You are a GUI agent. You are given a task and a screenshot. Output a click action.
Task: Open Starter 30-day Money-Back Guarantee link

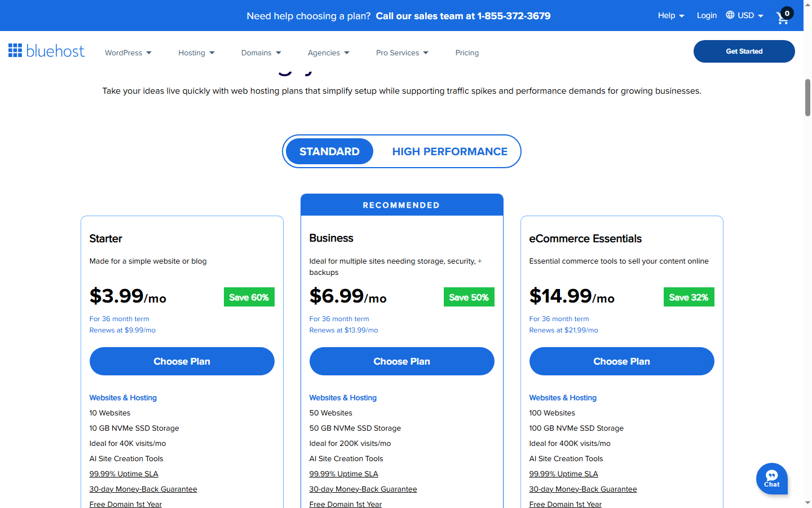click(x=143, y=489)
